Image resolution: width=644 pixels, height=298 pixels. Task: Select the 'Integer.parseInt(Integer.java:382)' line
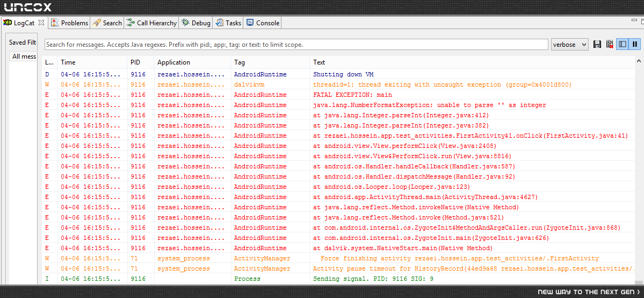[338, 125]
